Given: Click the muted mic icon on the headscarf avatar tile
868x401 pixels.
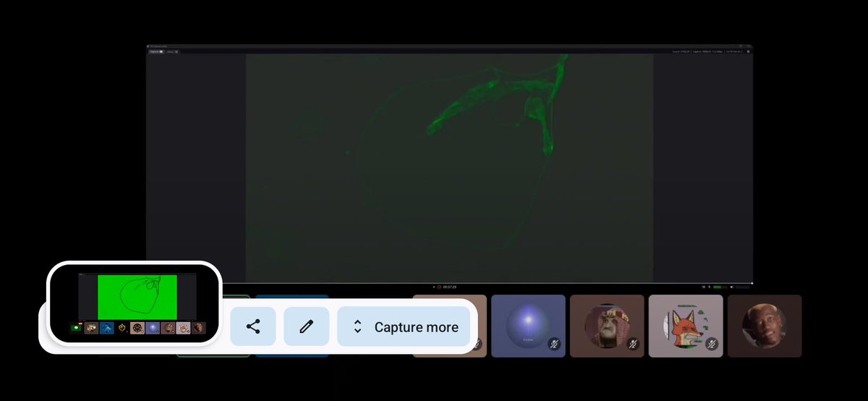Looking at the screenshot, I should [x=633, y=345].
